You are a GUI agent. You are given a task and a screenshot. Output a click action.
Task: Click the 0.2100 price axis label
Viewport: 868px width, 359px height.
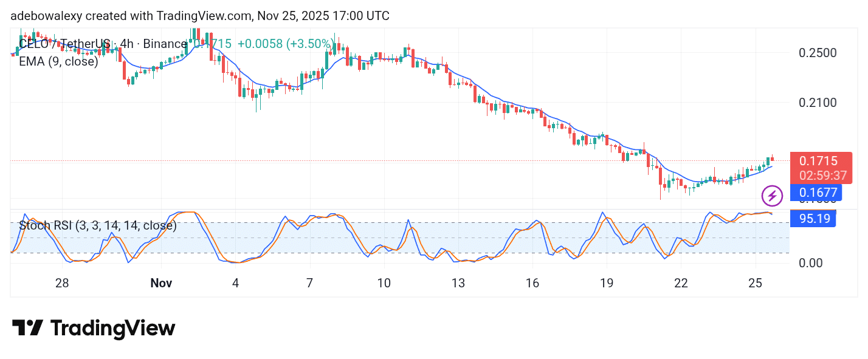coord(818,103)
